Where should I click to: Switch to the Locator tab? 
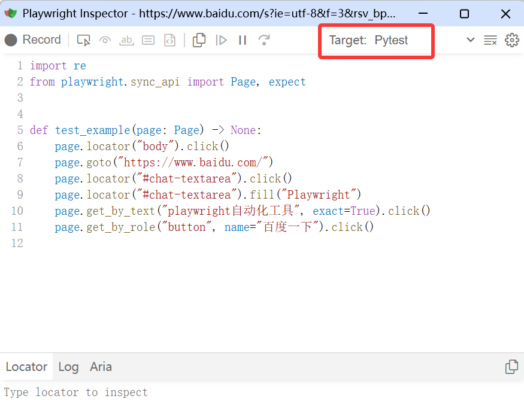26,367
